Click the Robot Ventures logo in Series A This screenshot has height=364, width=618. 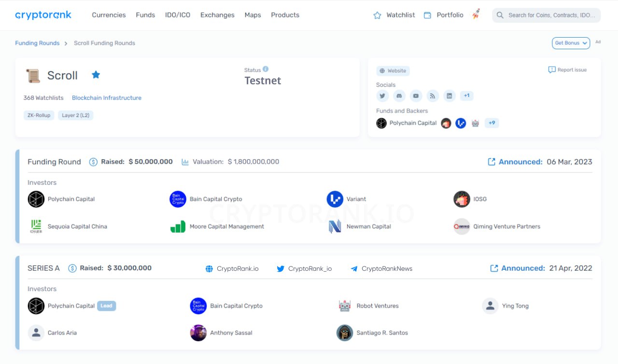tap(345, 306)
